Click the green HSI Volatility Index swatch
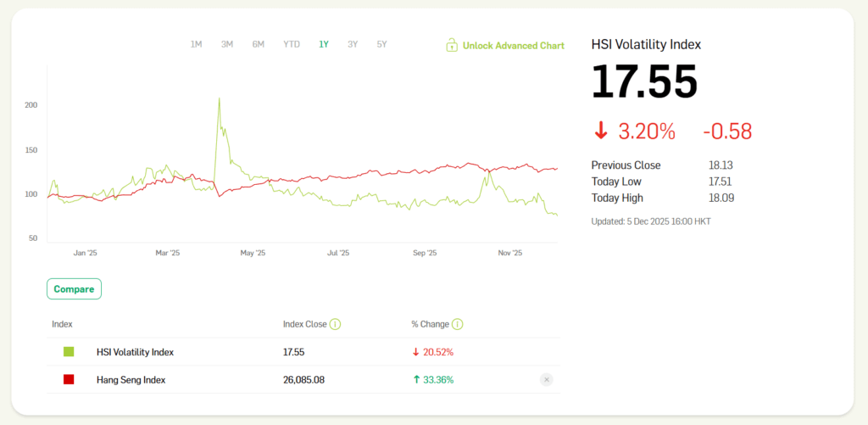Viewport: 868px width, 425px height. [69, 352]
